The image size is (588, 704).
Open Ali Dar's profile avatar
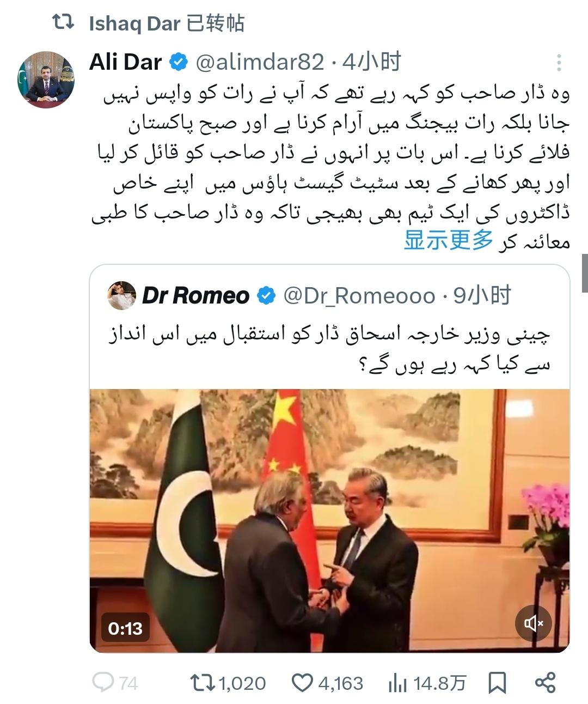coord(46,79)
